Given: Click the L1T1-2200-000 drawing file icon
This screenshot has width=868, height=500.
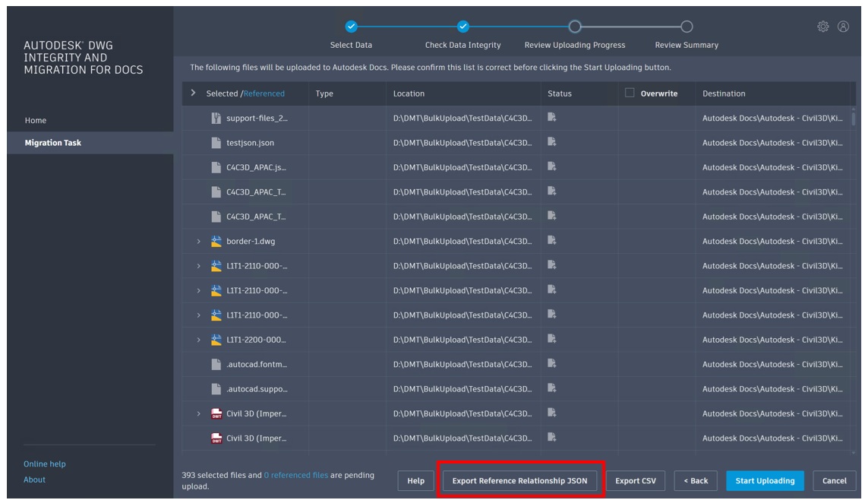Looking at the screenshot, I should coord(216,340).
